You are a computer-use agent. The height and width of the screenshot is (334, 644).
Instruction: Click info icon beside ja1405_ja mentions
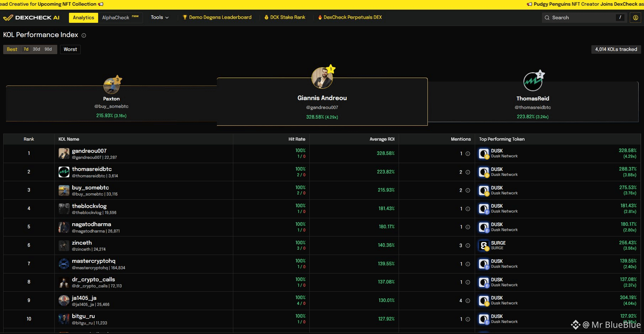pos(468,301)
